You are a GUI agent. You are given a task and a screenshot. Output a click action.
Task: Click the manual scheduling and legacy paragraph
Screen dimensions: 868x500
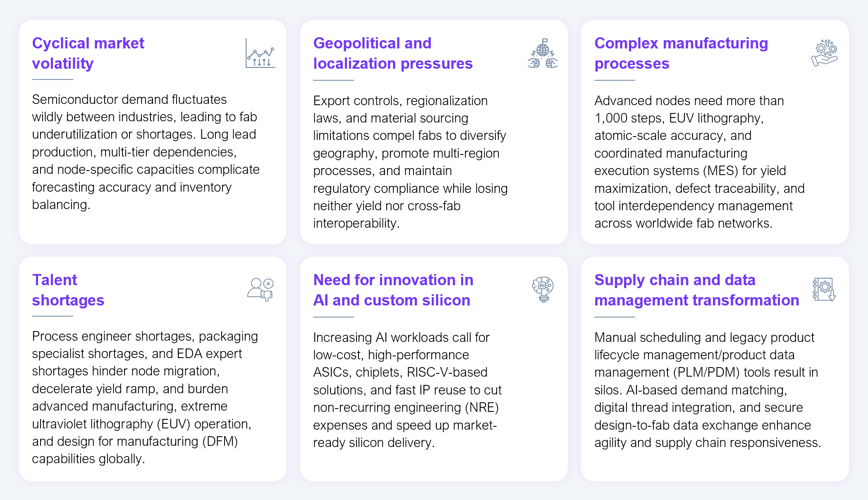pos(707,390)
